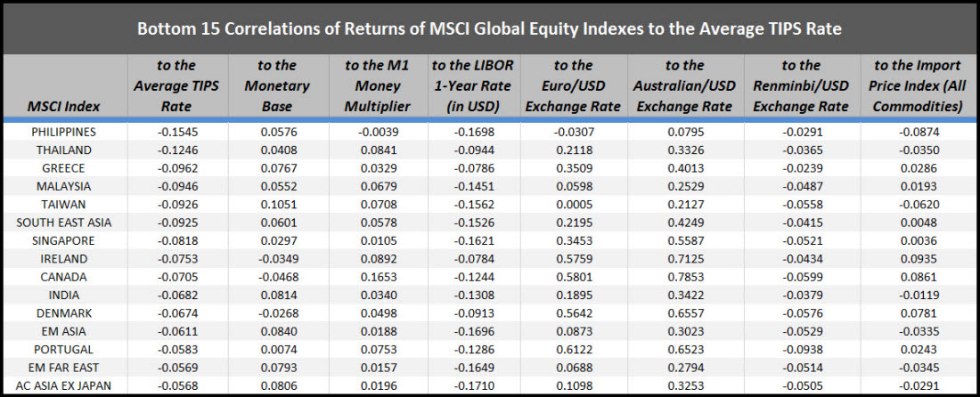Click the AC ASIA EX JAPAN row label

pos(64,385)
